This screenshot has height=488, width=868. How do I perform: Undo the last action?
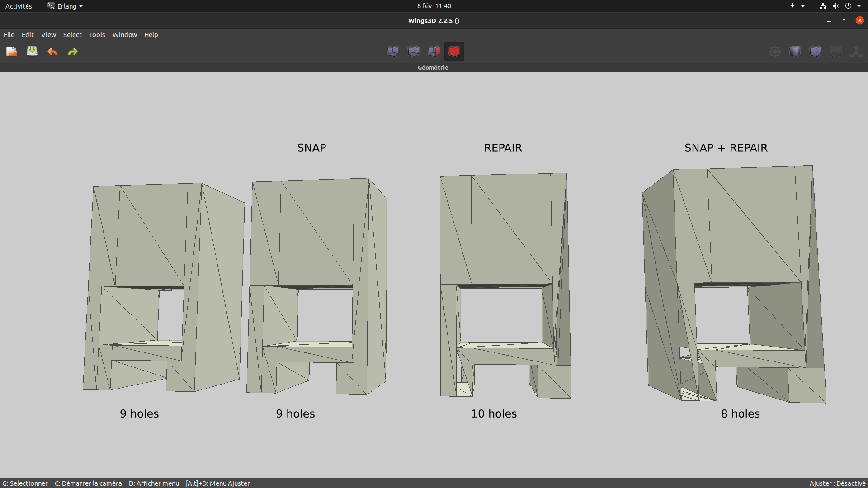click(52, 51)
